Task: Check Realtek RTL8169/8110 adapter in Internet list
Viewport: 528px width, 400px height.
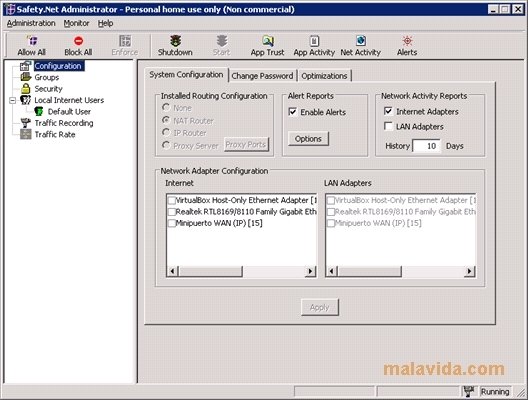Action: point(172,212)
